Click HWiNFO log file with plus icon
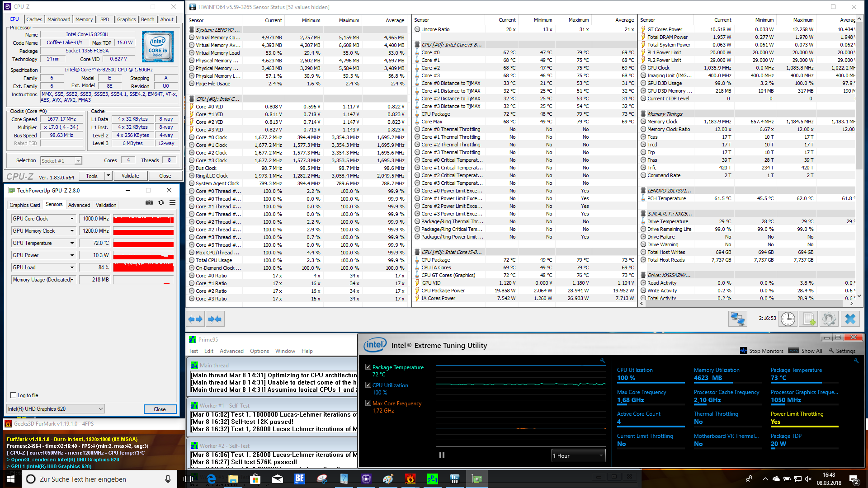The width and height of the screenshot is (868, 488). [x=809, y=319]
